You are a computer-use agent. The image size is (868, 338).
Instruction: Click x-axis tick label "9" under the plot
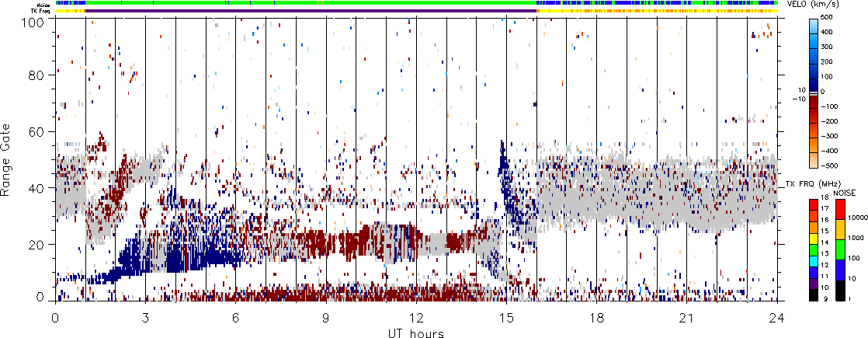326,319
